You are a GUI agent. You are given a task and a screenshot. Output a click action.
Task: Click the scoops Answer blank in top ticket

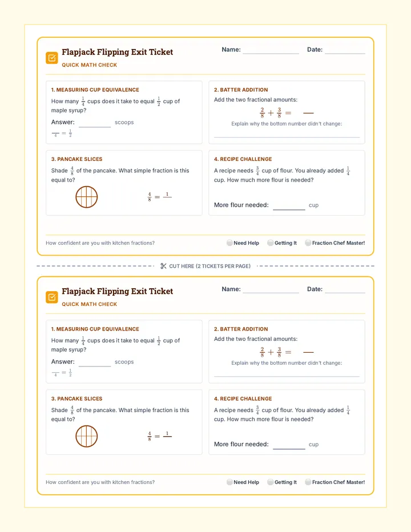click(x=95, y=123)
